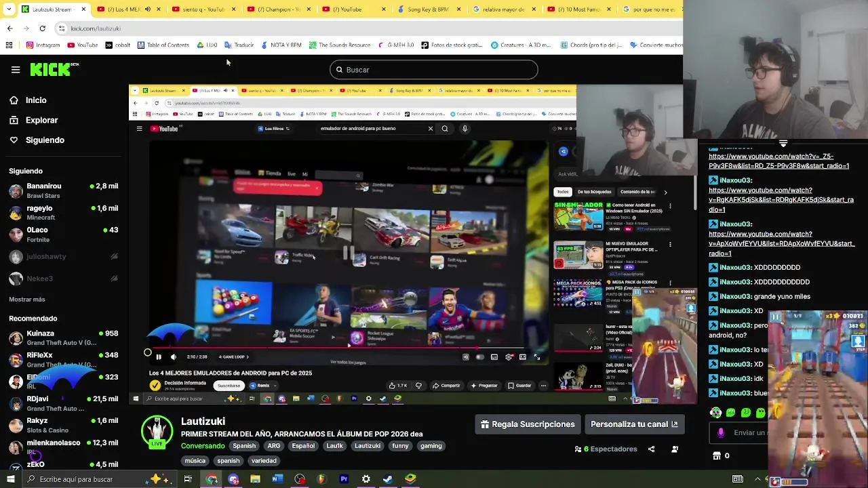Open the Kick hamburger menu
This screenshot has width=868, height=488.
pyautogui.click(x=16, y=69)
